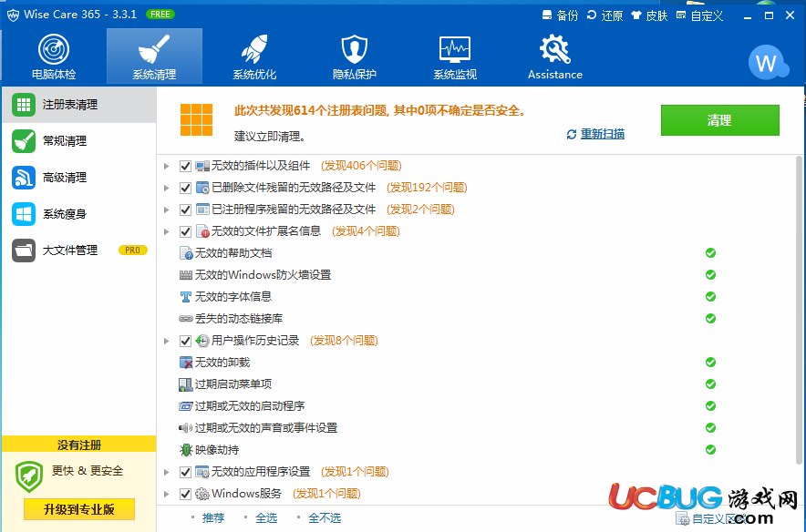Click the text 过期或无效的启动程序
Image resolution: width=806 pixels, height=532 pixels.
tap(250, 406)
